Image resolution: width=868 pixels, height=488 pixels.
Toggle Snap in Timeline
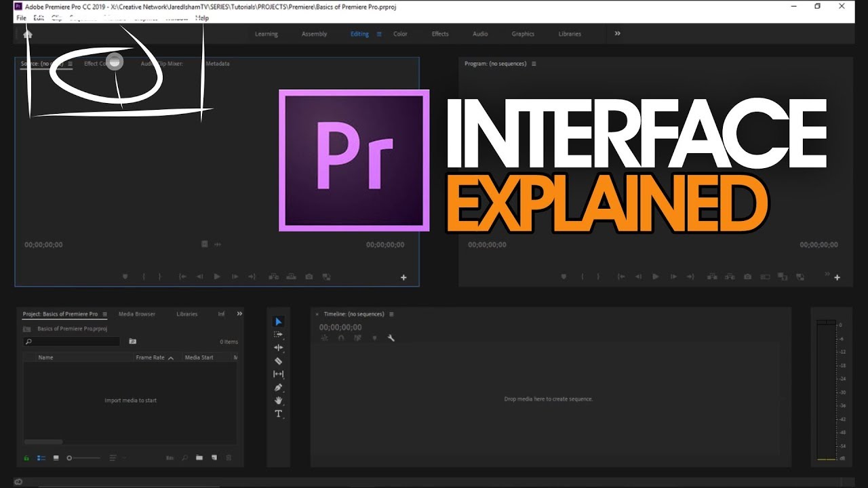tap(341, 338)
